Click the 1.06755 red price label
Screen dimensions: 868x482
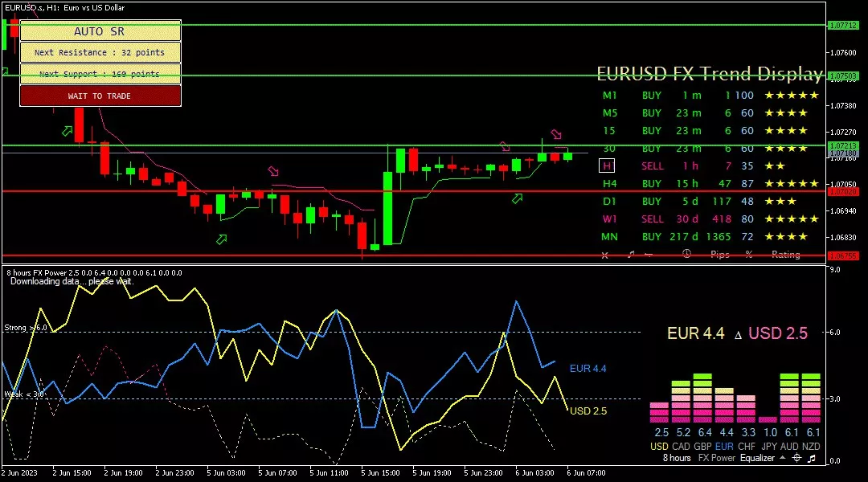tap(842, 255)
